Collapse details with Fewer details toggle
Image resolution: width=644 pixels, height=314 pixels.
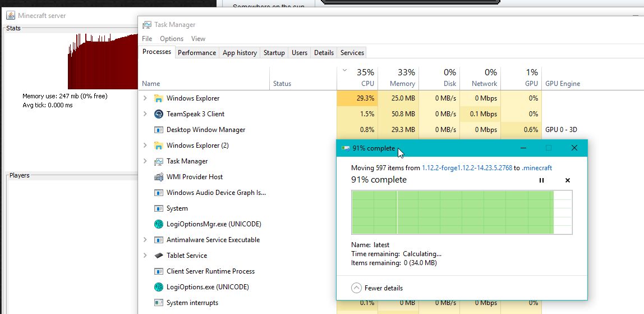pyautogui.click(x=356, y=288)
